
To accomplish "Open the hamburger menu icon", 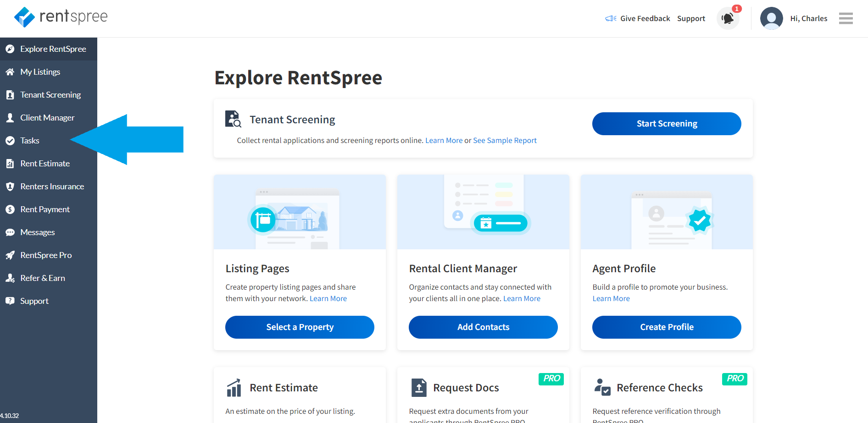I will point(846,18).
